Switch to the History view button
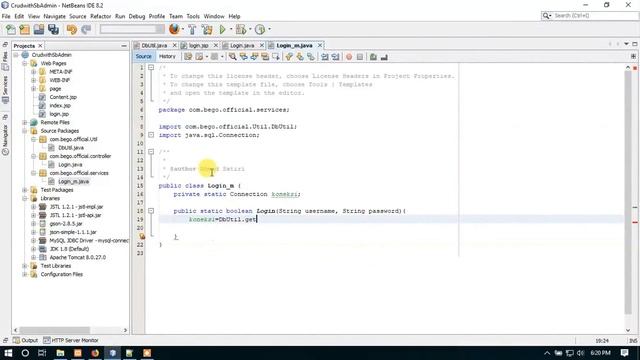640x360 pixels. point(167,57)
